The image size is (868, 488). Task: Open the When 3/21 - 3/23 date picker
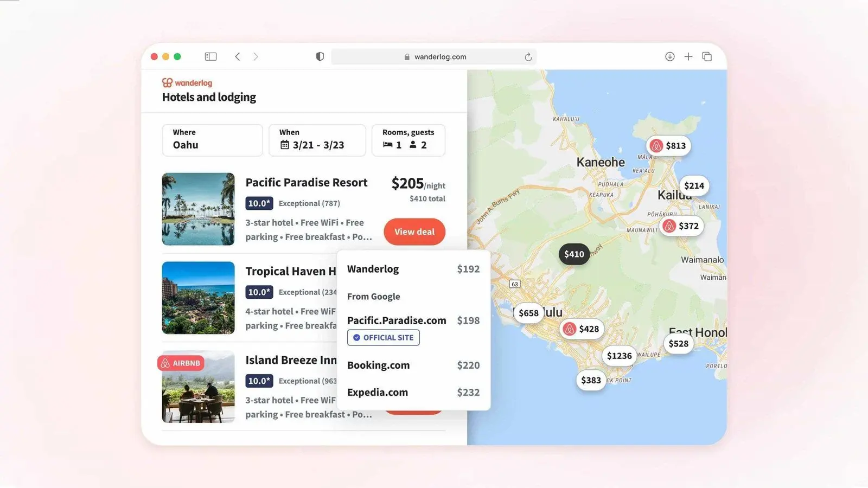[x=317, y=140]
